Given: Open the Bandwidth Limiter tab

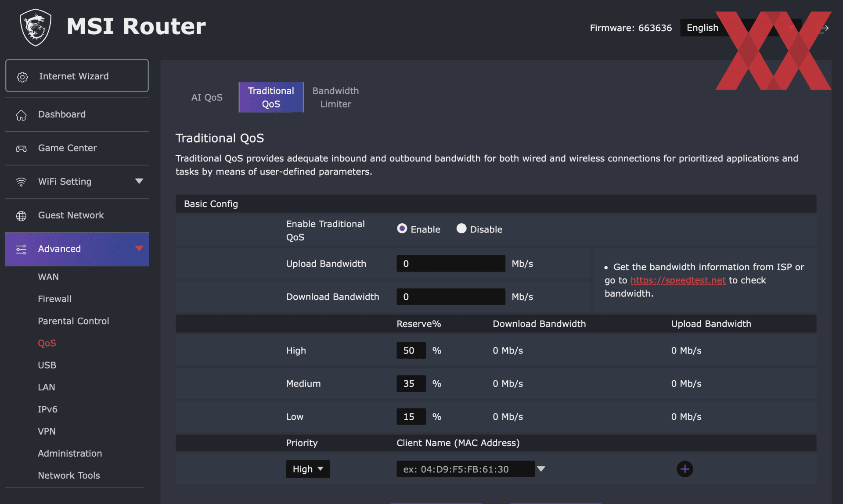Looking at the screenshot, I should pos(335,97).
